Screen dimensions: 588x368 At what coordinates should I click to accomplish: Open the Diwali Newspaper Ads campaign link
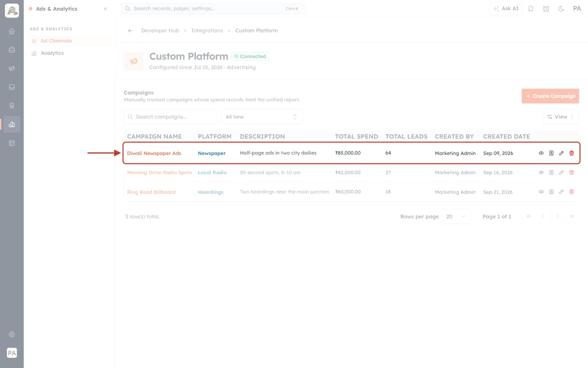point(154,153)
